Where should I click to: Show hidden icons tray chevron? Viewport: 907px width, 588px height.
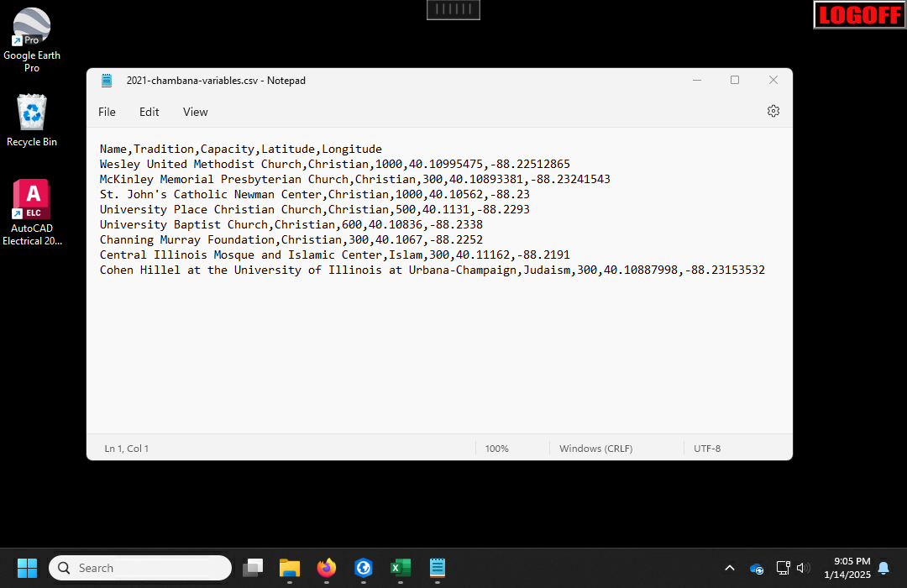(x=729, y=568)
